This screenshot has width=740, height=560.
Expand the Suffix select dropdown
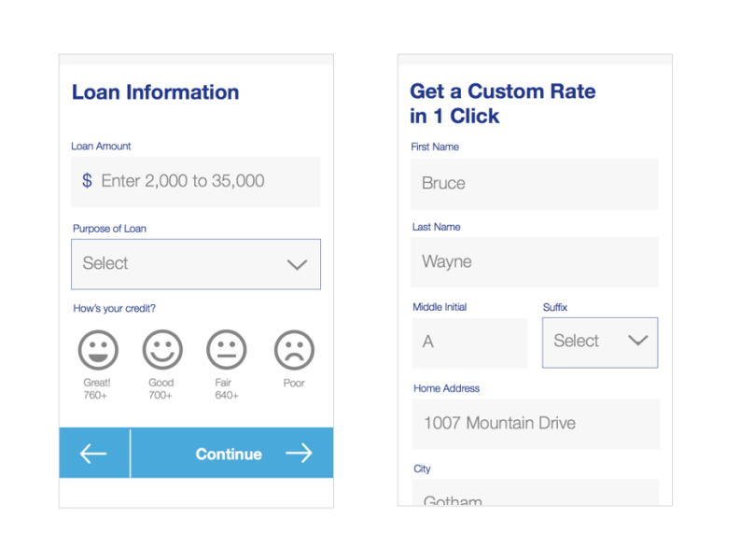coord(600,343)
